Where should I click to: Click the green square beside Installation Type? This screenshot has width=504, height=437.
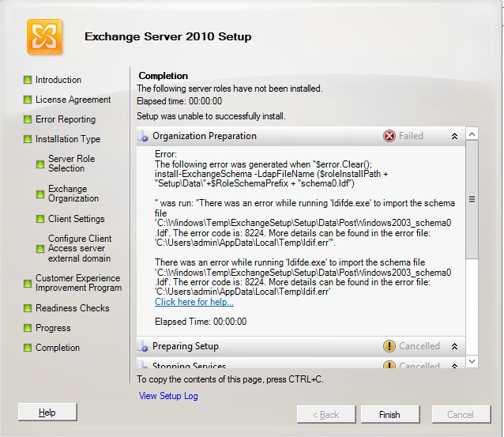pos(28,139)
